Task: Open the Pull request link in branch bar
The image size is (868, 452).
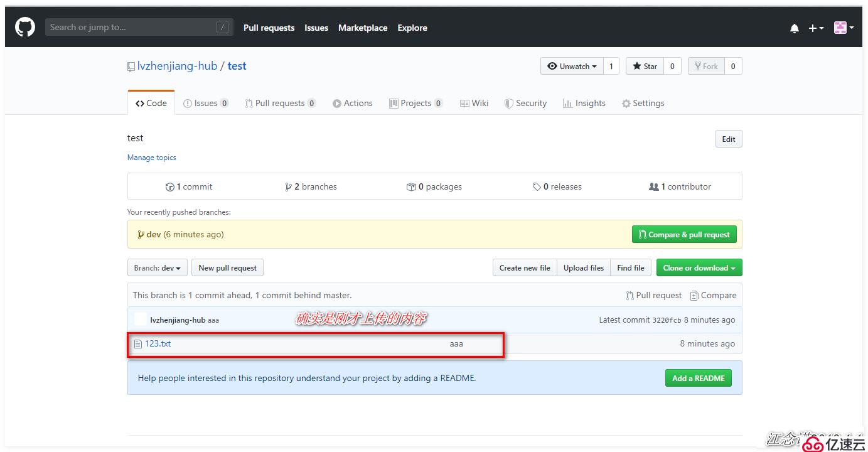Action: coord(654,295)
